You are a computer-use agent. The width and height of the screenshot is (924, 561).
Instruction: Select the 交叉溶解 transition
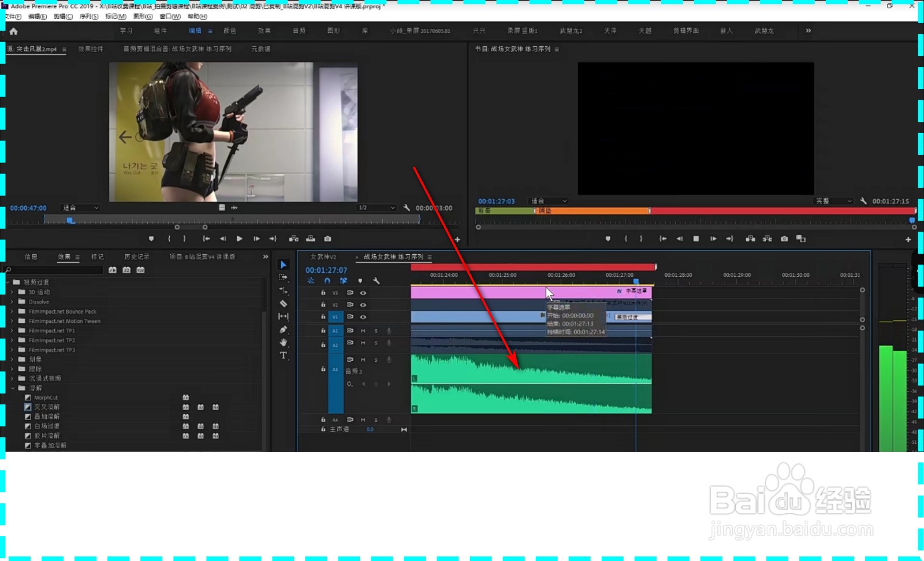pos(47,407)
